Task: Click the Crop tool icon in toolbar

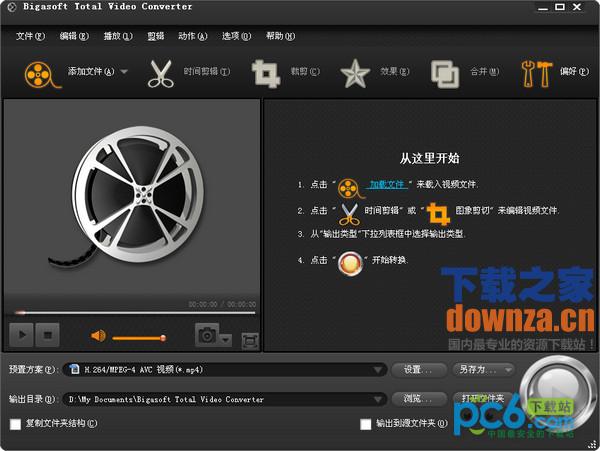Action: [265, 74]
